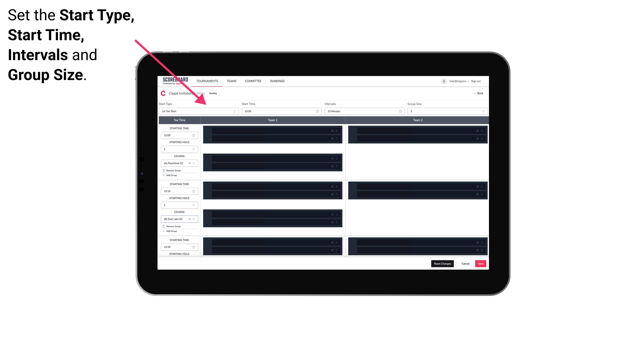Click the X dismiss icon on Team 1 first row
The width and height of the screenshot is (644, 346).
pos(333,130)
